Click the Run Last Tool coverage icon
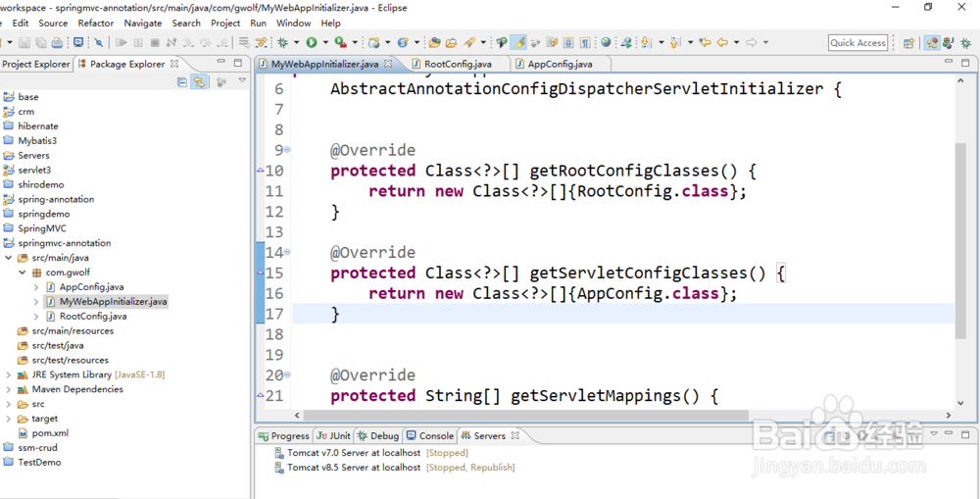Viewport: 980px width, 499px height. point(341,42)
